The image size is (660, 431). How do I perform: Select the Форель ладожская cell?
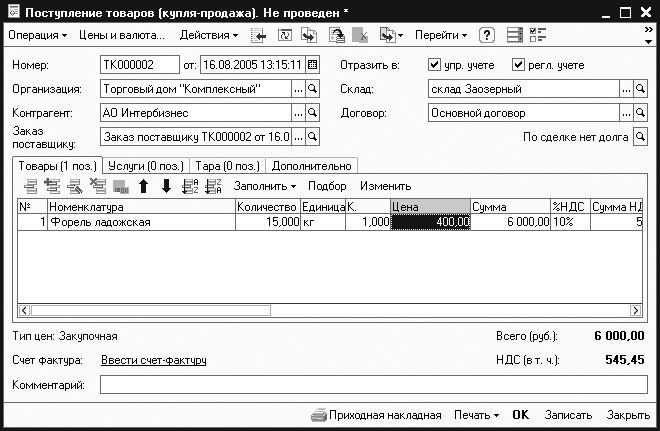(141, 222)
